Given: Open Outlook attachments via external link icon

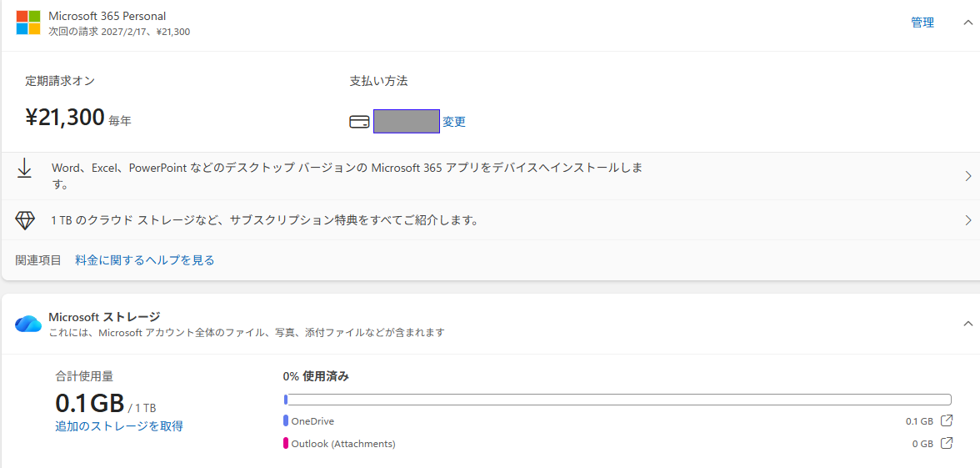Looking at the screenshot, I should click(x=947, y=444).
